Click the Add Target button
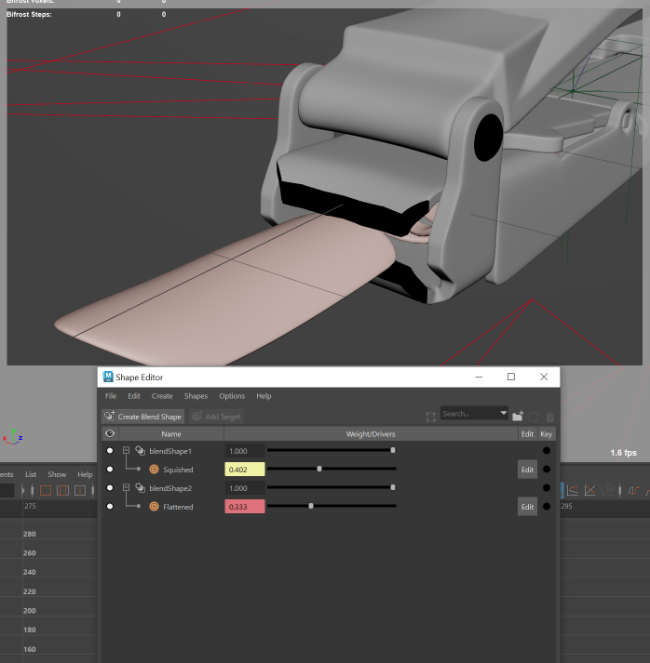650x663 pixels. point(216,416)
